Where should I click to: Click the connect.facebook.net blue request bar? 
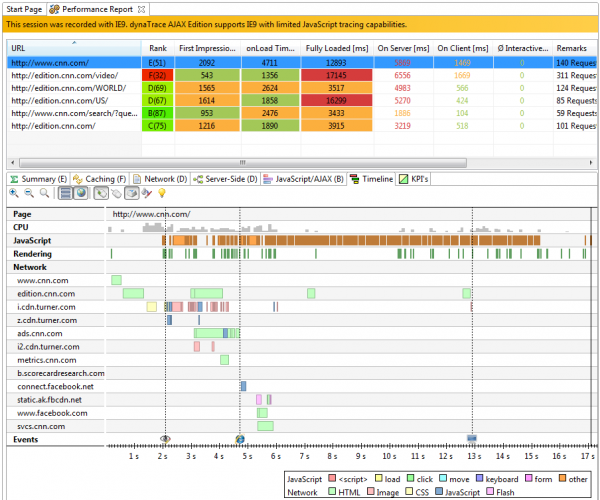pos(243,386)
